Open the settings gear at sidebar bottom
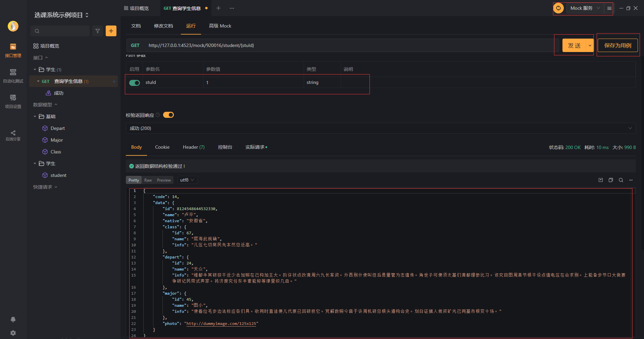The image size is (644, 339). (x=13, y=333)
